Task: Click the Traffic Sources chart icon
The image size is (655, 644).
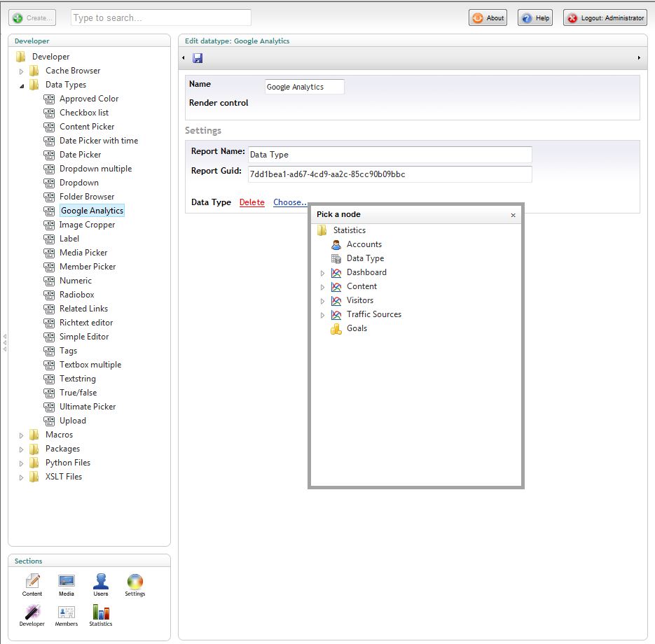Action: (336, 315)
